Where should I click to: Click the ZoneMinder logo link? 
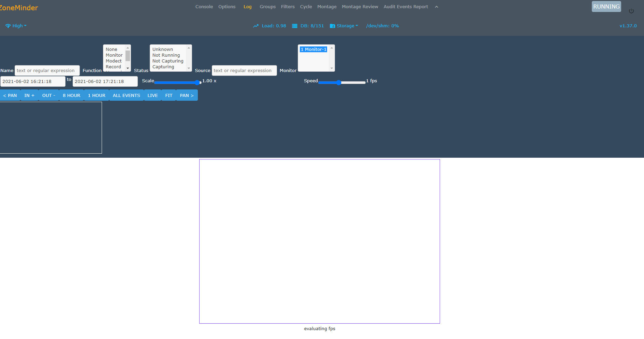pyautogui.click(x=19, y=8)
